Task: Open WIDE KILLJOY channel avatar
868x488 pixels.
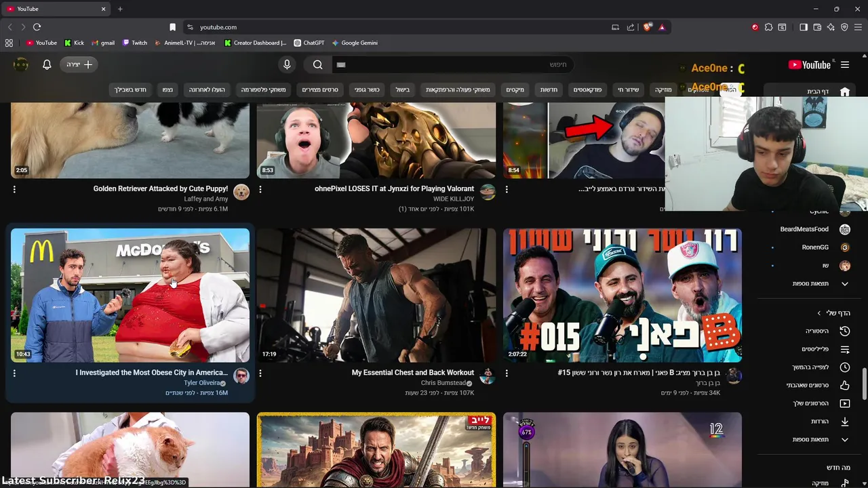Action: (488, 192)
